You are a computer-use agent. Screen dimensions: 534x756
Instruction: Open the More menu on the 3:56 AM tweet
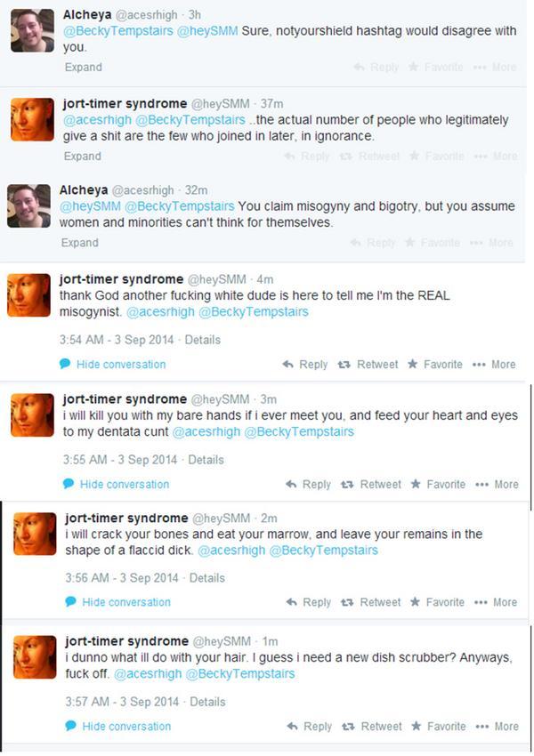[x=480, y=602]
